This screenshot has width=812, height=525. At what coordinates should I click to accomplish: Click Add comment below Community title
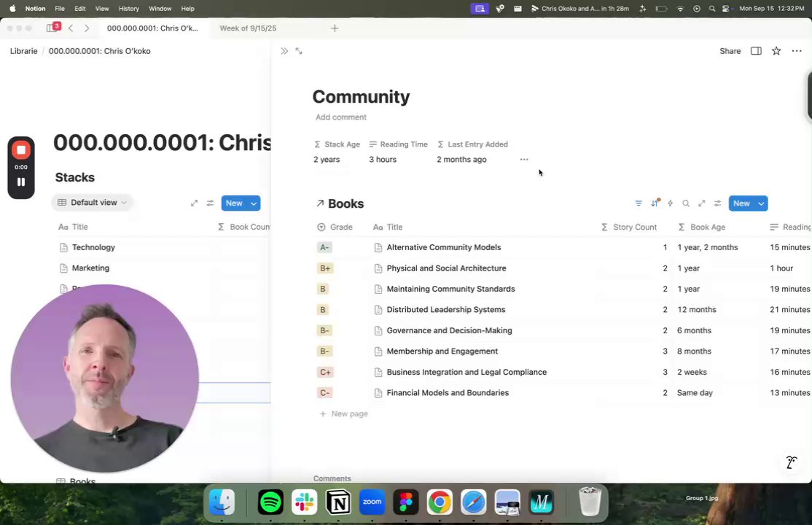click(340, 117)
